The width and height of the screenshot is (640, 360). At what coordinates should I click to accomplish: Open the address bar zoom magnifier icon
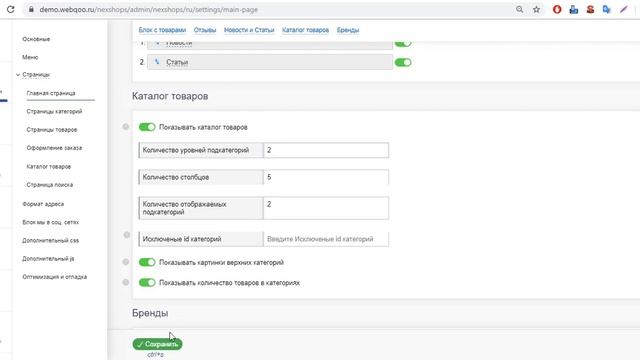click(519, 9)
